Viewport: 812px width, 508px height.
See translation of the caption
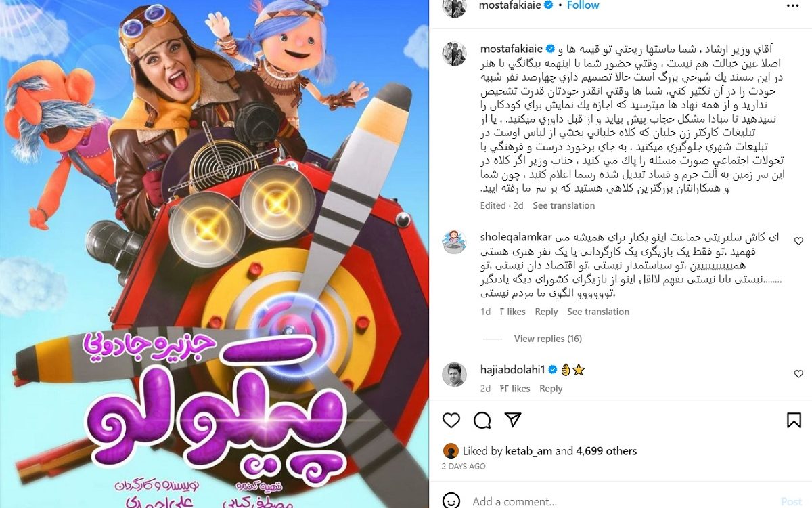(x=564, y=205)
